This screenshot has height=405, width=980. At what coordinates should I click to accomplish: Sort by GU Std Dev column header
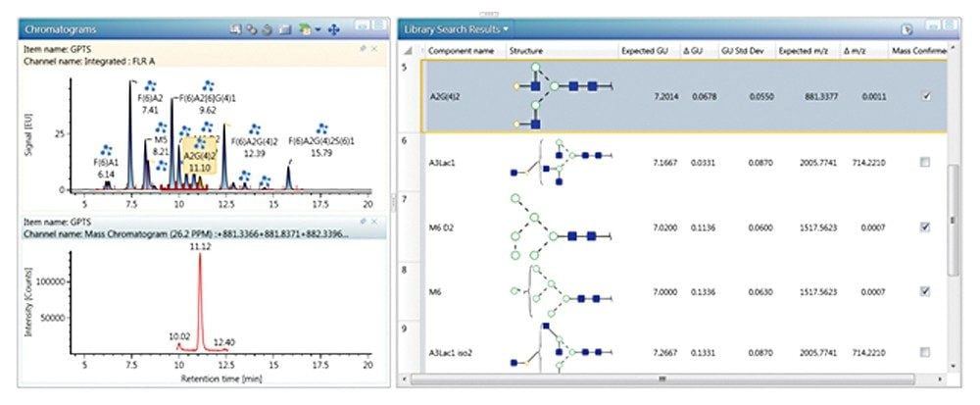click(x=743, y=51)
